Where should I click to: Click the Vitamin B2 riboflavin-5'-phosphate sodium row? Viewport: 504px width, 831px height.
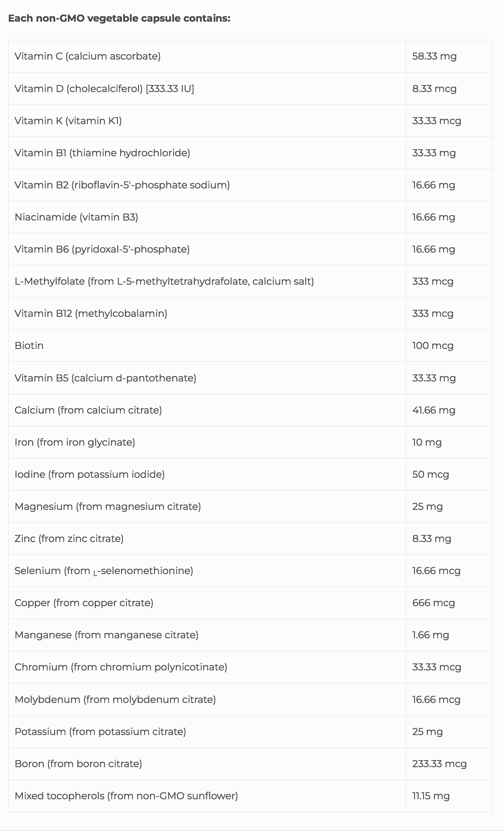point(122,185)
